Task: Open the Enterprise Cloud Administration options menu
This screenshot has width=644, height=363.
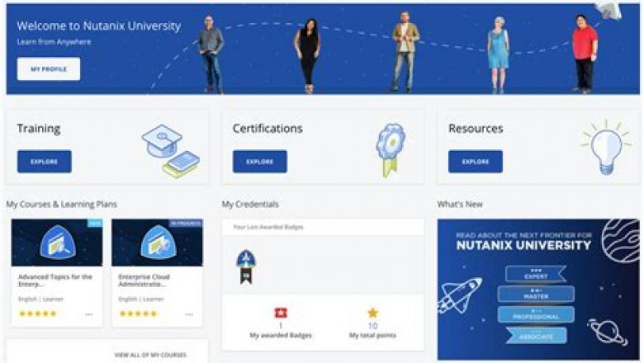Action: tap(189, 314)
